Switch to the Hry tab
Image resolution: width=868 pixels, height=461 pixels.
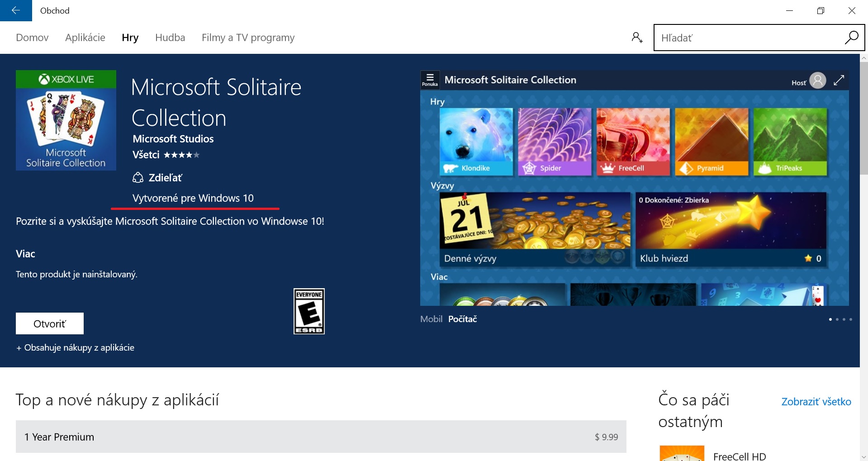coord(130,38)
